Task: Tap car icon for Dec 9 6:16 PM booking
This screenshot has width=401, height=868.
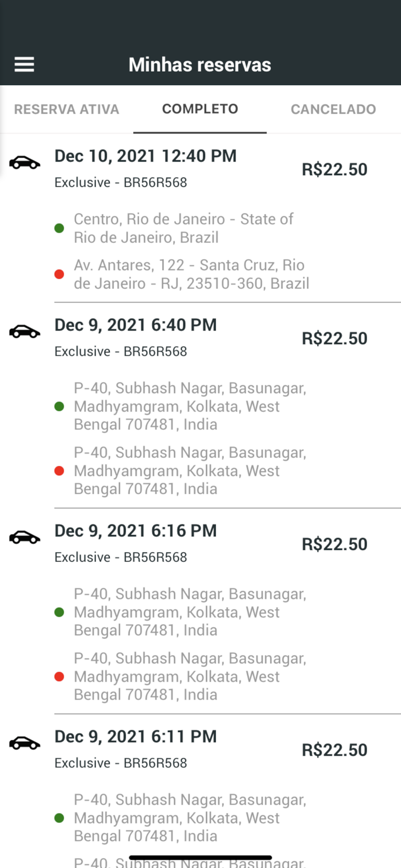Action: tap(25, 538)
